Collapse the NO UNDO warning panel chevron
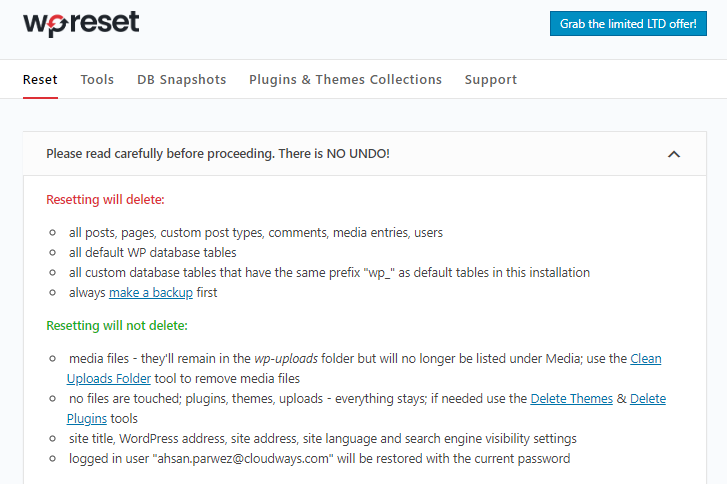Image resolution: width=727 pixels, height=484 pixels. (x=674, y=154)
